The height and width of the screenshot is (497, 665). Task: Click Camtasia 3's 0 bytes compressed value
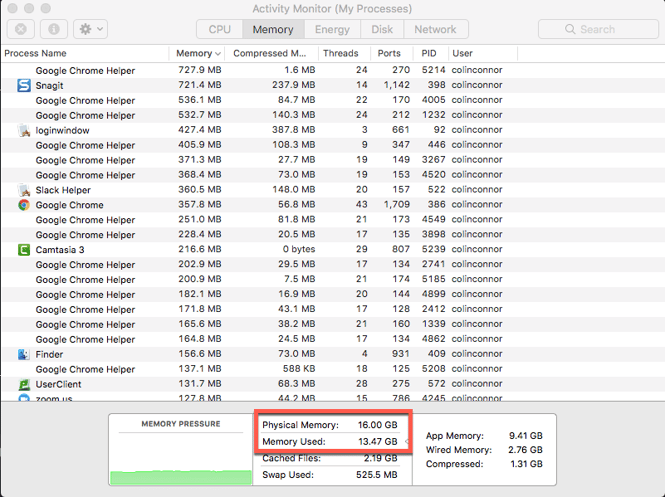[299, 249]
